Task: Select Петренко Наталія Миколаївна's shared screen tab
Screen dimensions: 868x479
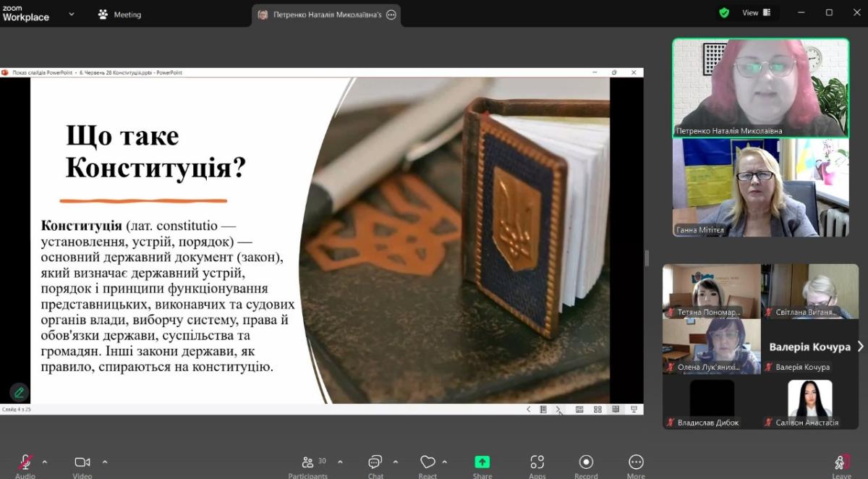Action: tap(326, 14)
